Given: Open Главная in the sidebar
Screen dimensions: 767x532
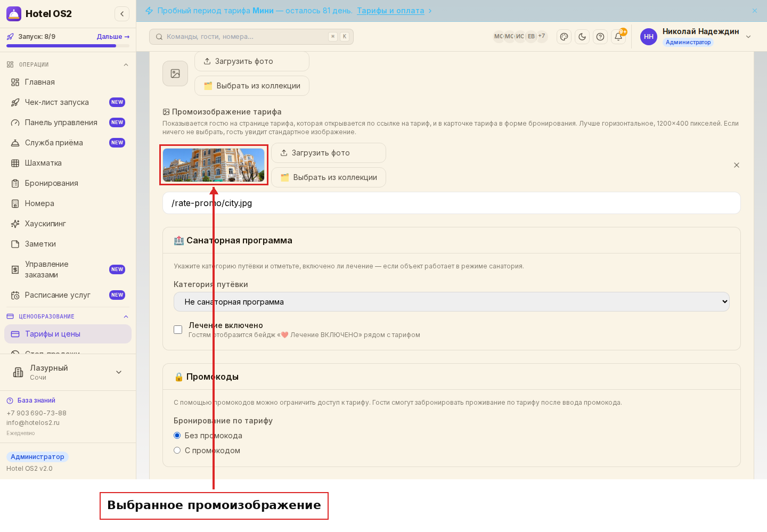Looking at the screenshot, I should click(68, 82).
